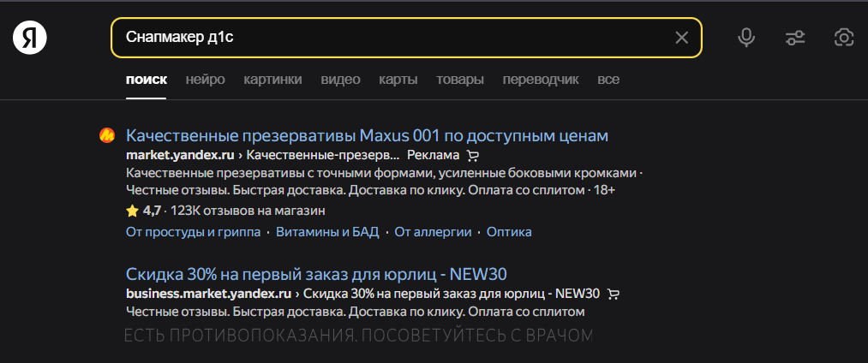Switch to the картинки tab
The image size is (868, 363).
pyautogui.click(x=273, y=80)
